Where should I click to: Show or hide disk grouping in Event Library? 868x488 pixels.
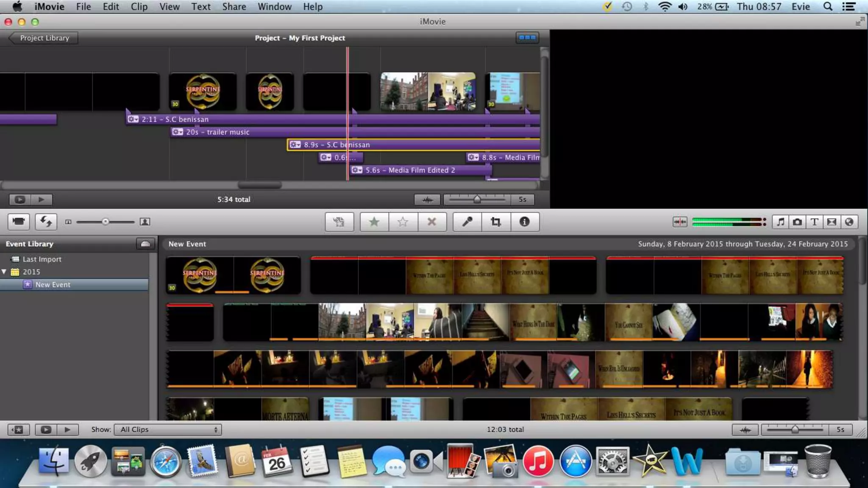point(145,244)
